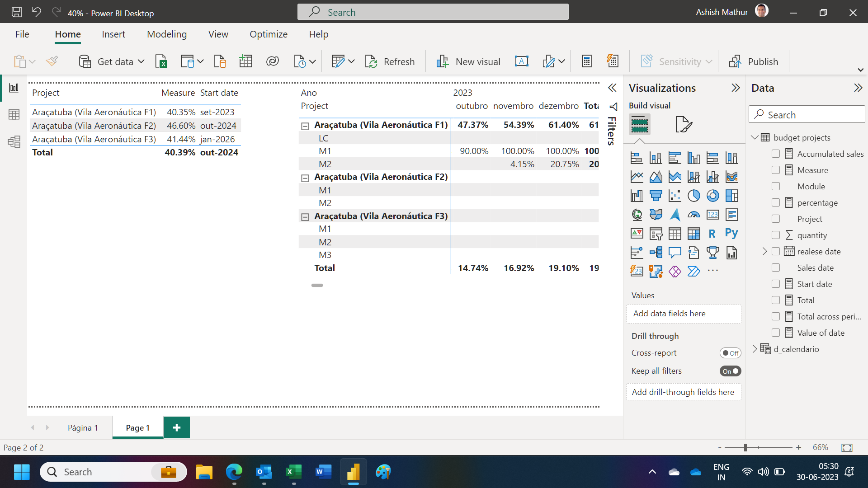Viewport: 868px width, 488px height.
Task: Open Microsoft Edge from the taskbar
Action: point(234,472)
